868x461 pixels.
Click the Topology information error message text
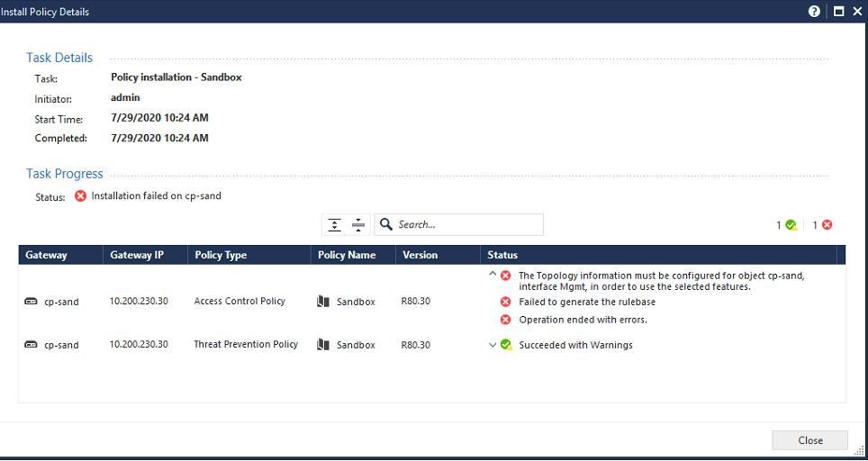click(662, 281)
